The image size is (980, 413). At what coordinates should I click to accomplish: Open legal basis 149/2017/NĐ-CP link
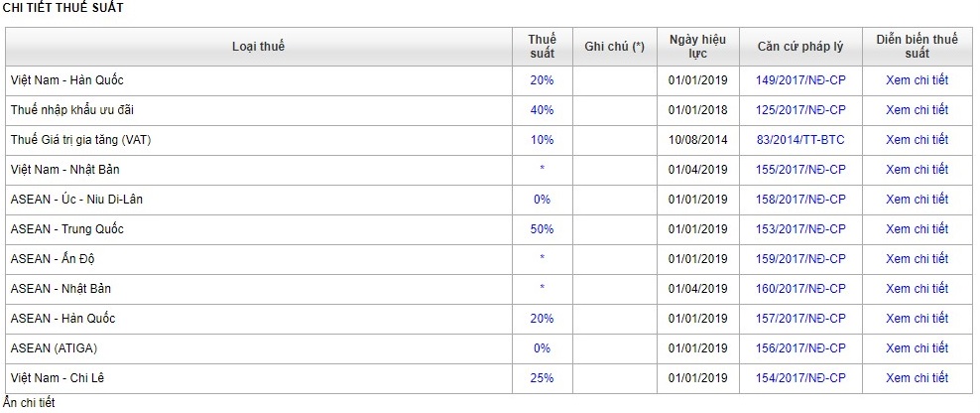[x=800, y=80]
